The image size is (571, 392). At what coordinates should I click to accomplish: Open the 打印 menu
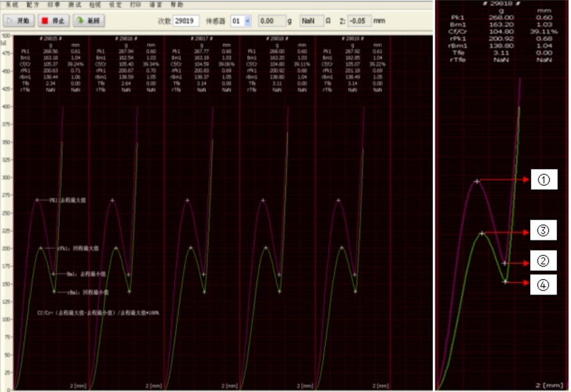coord(136,5)
